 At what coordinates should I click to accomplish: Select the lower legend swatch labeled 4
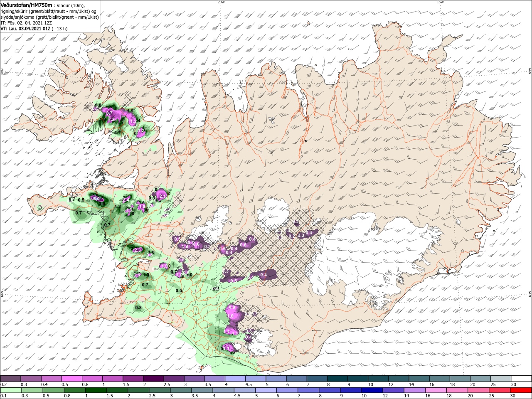coord(223,390)
